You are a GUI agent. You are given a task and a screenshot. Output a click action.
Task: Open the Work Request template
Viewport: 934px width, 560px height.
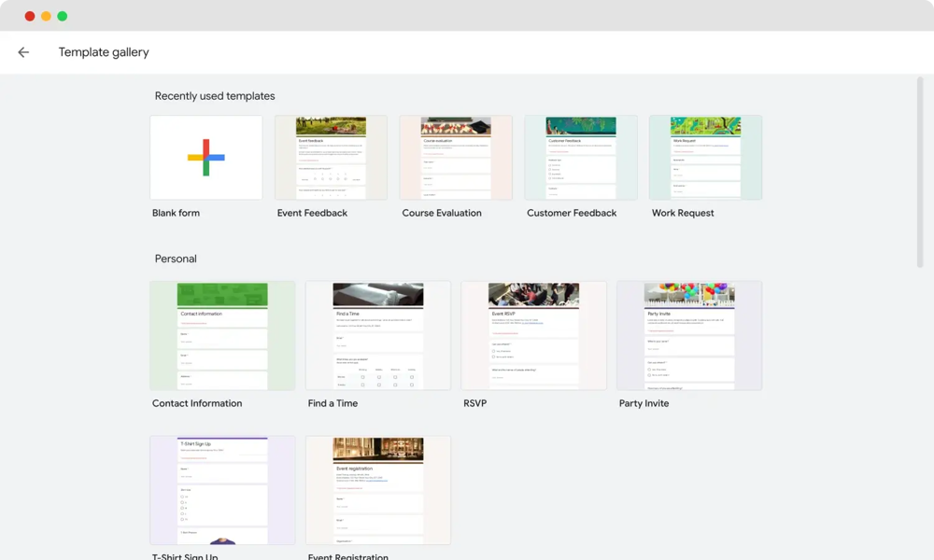[x=705, y=157]
